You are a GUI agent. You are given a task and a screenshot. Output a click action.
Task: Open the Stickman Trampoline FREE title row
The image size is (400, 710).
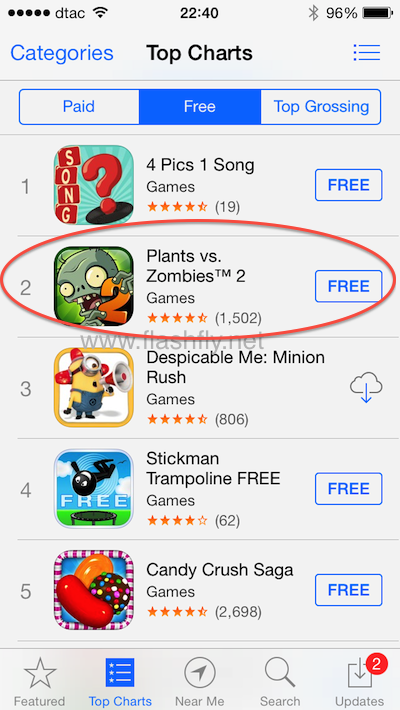(200, 489)
